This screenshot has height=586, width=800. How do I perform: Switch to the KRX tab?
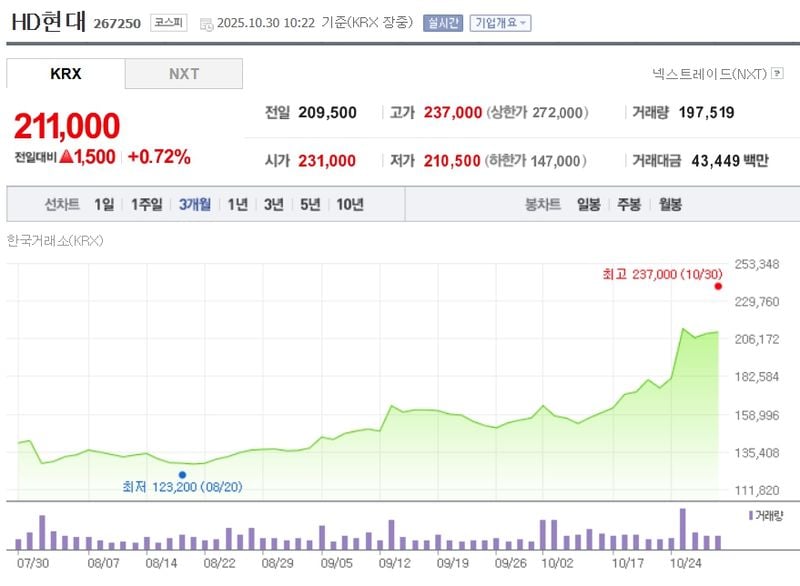click(66, 74)
